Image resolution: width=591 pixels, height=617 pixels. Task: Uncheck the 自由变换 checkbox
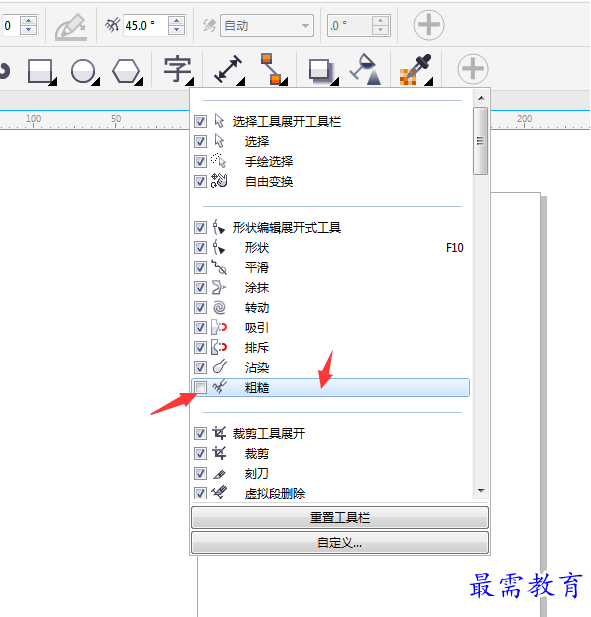coord(200,181)
